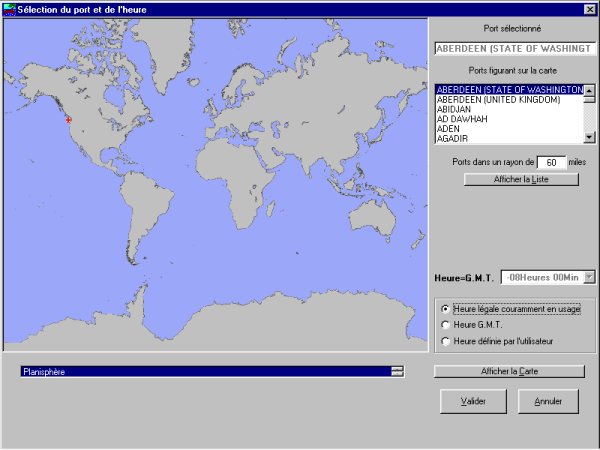Select ABERDEEN (STATE OF WASHINGTON) in list
This screenshot has height=450, width=600.
[x=510, y=90]
